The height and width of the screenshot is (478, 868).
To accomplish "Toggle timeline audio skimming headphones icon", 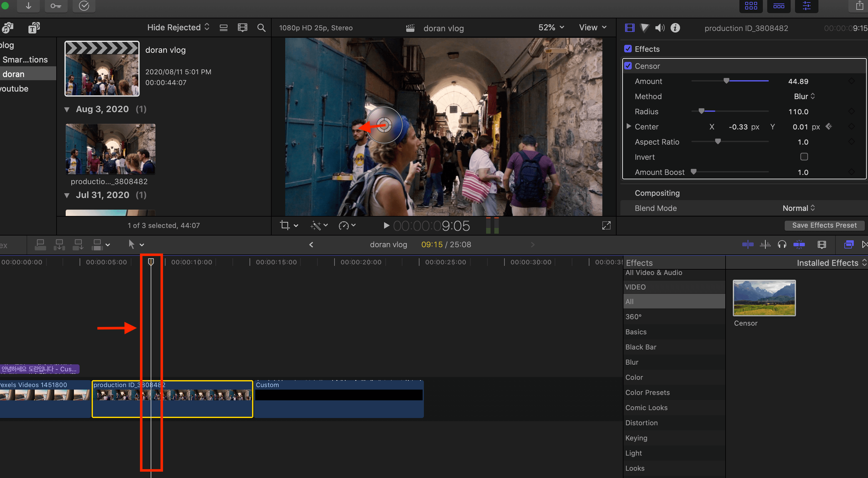I will coord(782,245).
